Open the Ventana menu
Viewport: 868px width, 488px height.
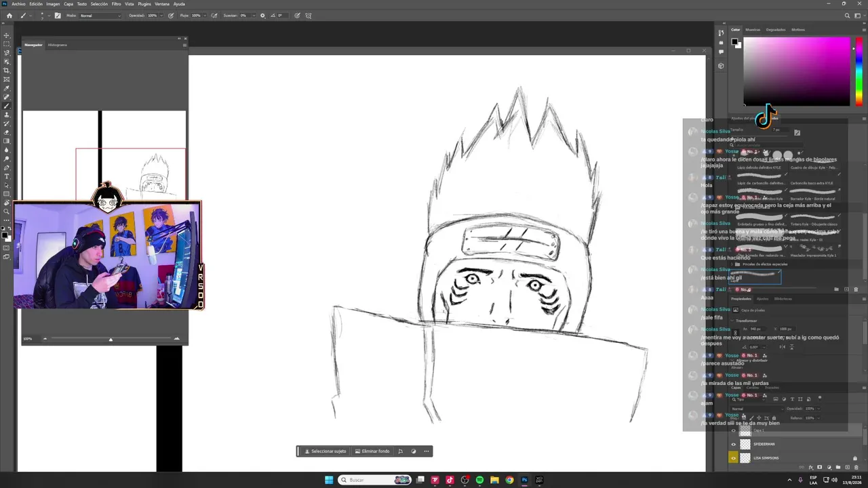[162, 4]
